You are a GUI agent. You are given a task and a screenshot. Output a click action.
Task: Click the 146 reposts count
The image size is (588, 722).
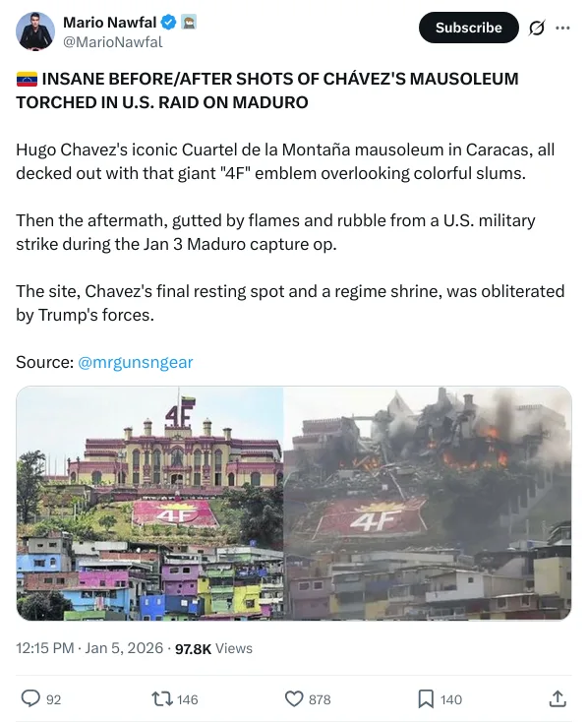(188, 700)
